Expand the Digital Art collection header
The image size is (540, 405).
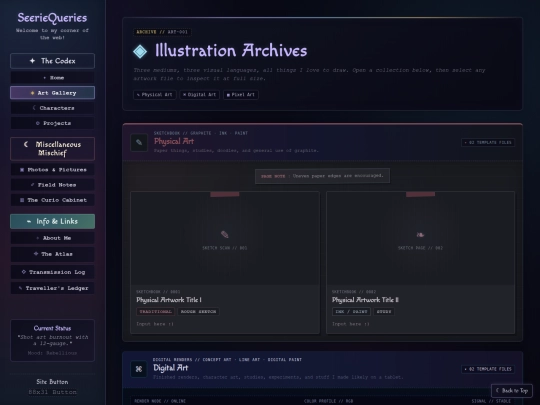pyautogui.click(x=322, y=369)
